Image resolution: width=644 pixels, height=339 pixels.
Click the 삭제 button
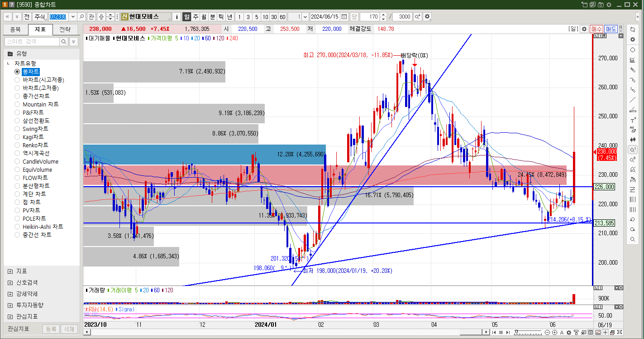click(x=69, y=329)
